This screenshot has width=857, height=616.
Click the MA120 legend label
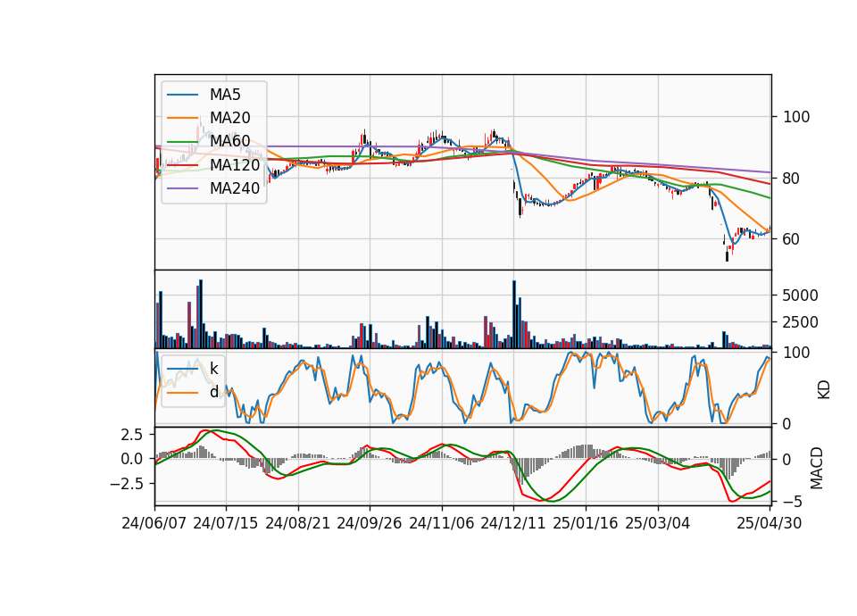tap(235, 164)
